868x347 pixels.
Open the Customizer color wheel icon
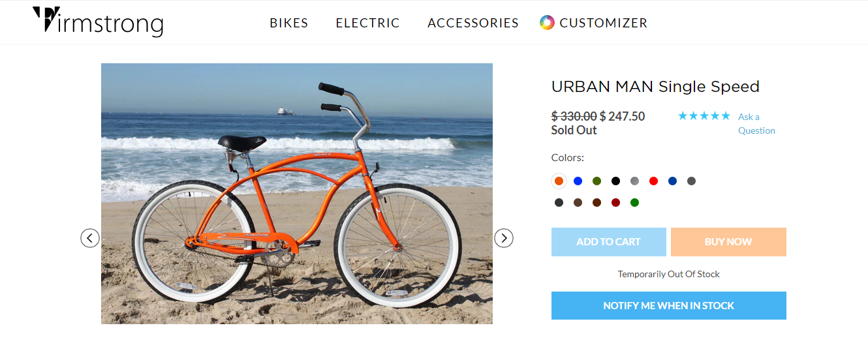coord(547,23)
